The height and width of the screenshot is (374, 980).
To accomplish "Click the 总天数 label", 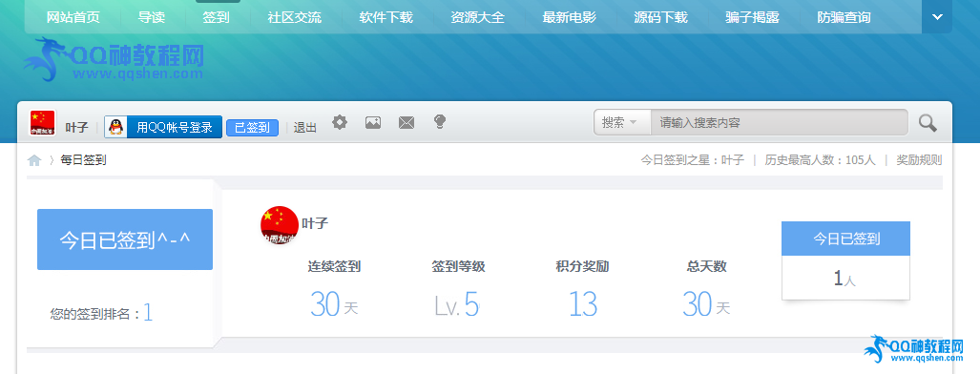I will pos(707,267).
